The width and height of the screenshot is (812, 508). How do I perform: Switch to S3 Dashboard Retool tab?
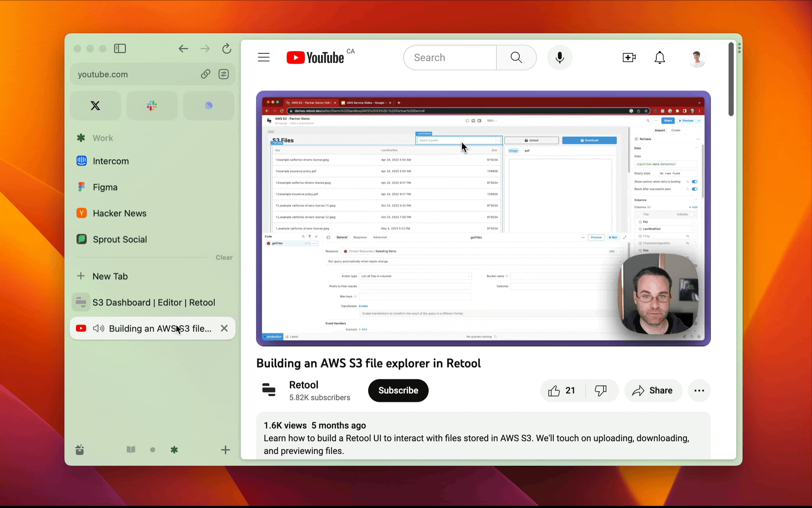pyautogui.click(x=152, y=302)
